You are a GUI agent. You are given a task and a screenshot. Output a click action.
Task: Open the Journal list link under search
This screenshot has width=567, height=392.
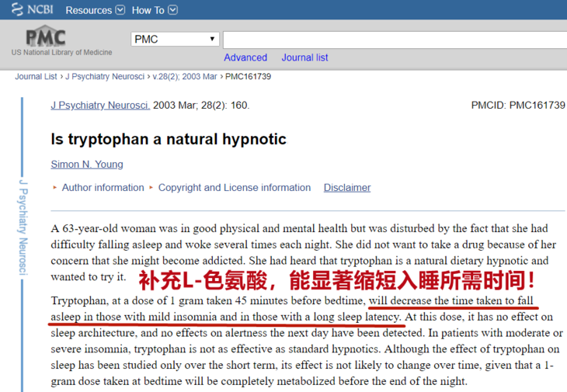(x=304, y=57)
